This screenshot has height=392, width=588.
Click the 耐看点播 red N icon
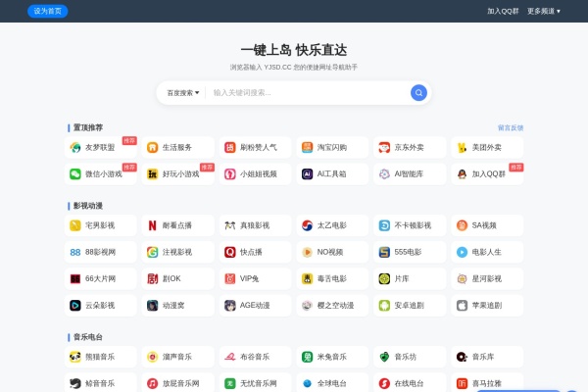pyautogui.click(x=152, y=225)
